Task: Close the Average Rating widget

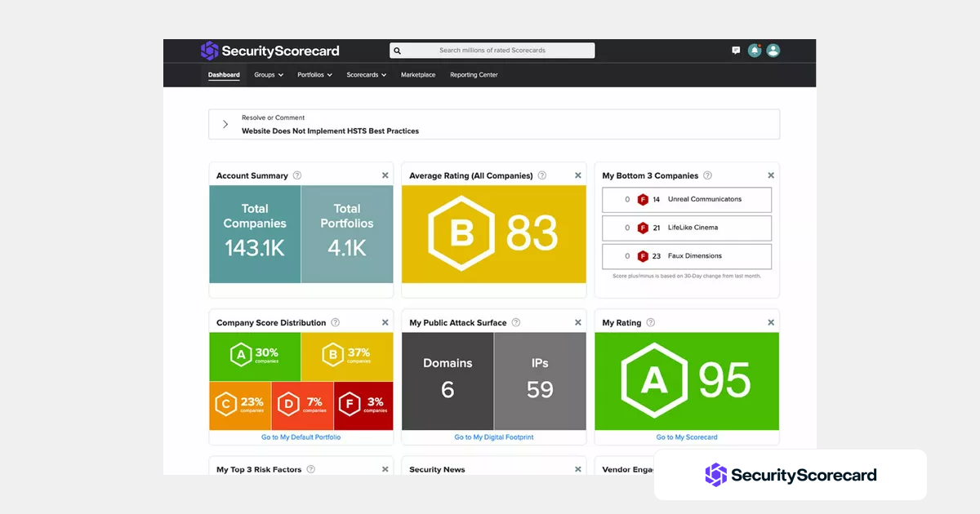Action: tap(578, 175)
